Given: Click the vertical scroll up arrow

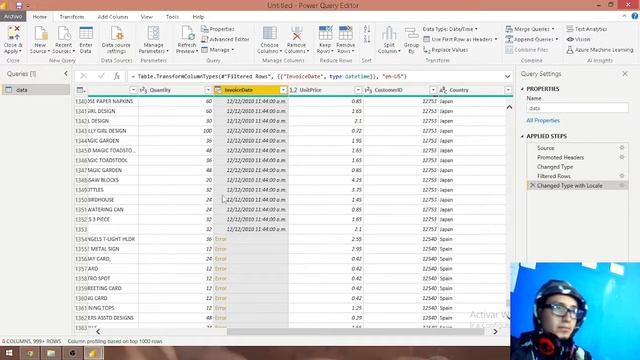Looking at the screenshot, I should tap(509, 107).
